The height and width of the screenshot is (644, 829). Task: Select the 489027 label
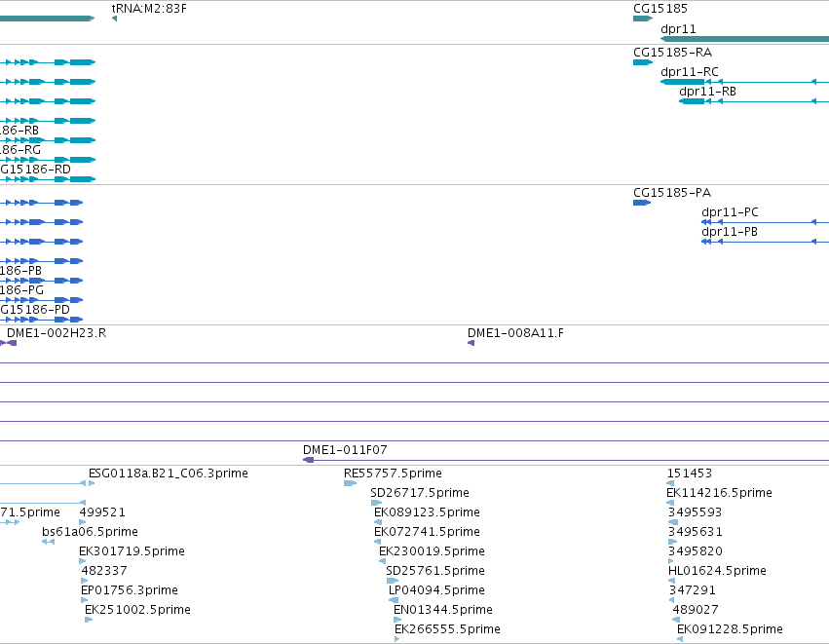tap(696, 610)
